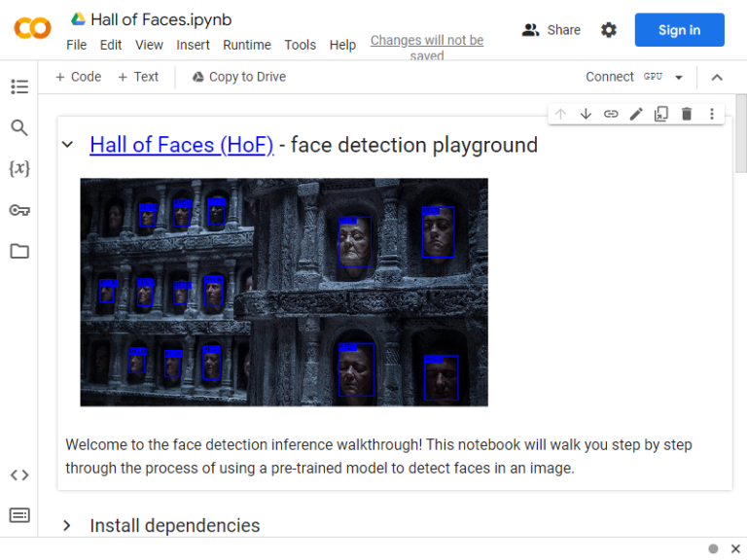Viewport: 747px width, 560px height.
Task: Open the files folder icon
Action: 19,251
